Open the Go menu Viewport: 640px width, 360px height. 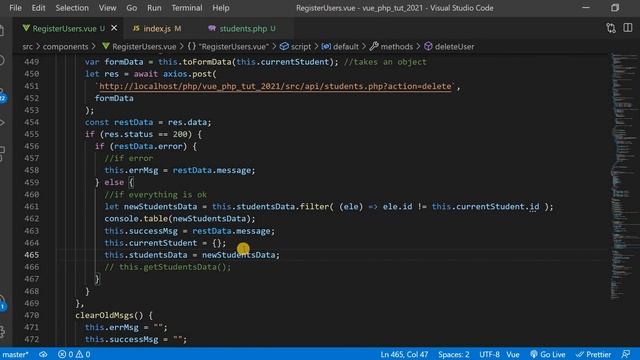coord(131,8)
